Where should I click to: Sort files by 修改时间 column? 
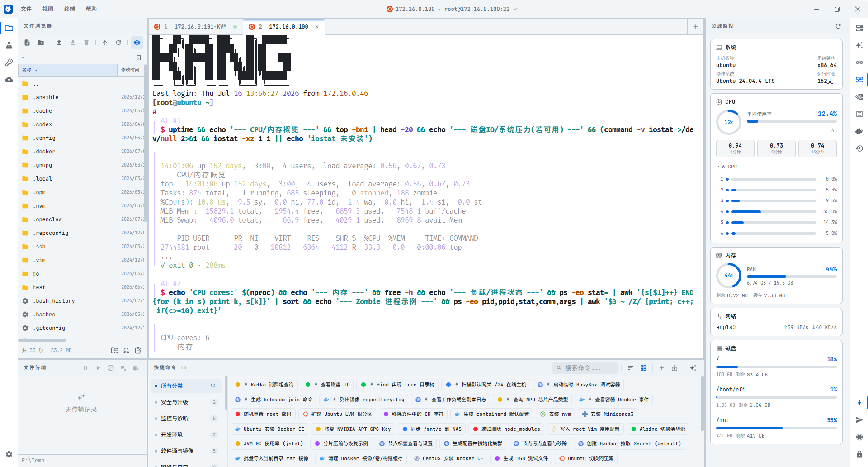pos(131,70)
